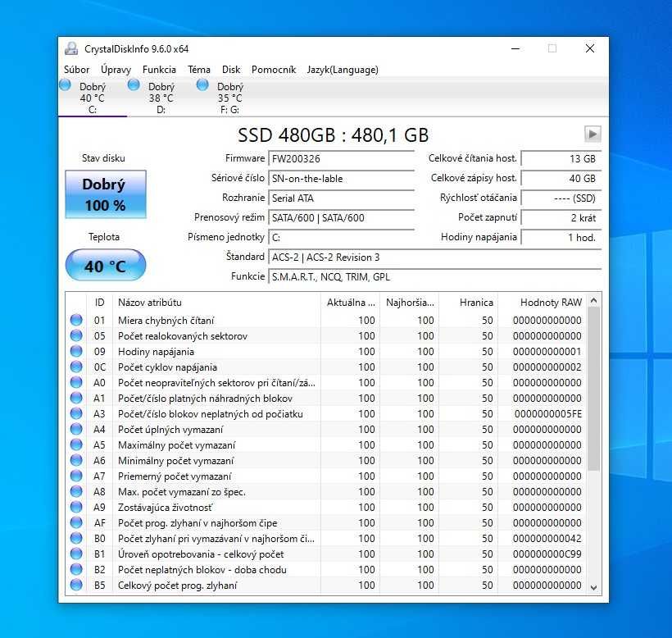Click the 40 °C temperature button
672x638 pixels.
tap(106, 266)
